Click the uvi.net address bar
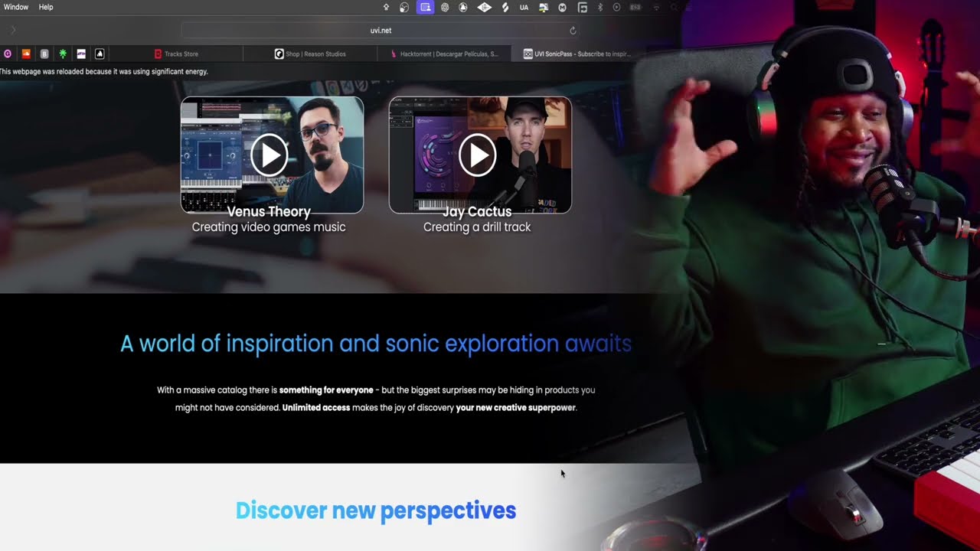Viewport: 980px width, 551px height. click(381, 31)
